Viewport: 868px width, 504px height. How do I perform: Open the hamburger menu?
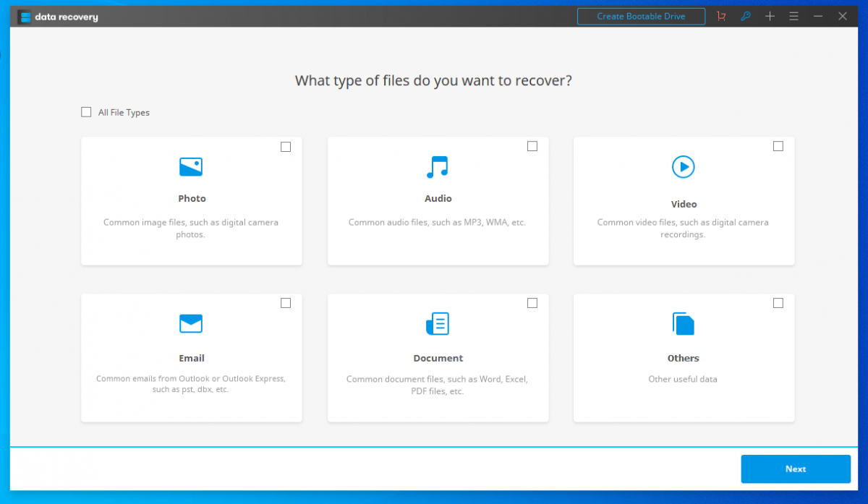pyautogui.click(x=793, y=16)
